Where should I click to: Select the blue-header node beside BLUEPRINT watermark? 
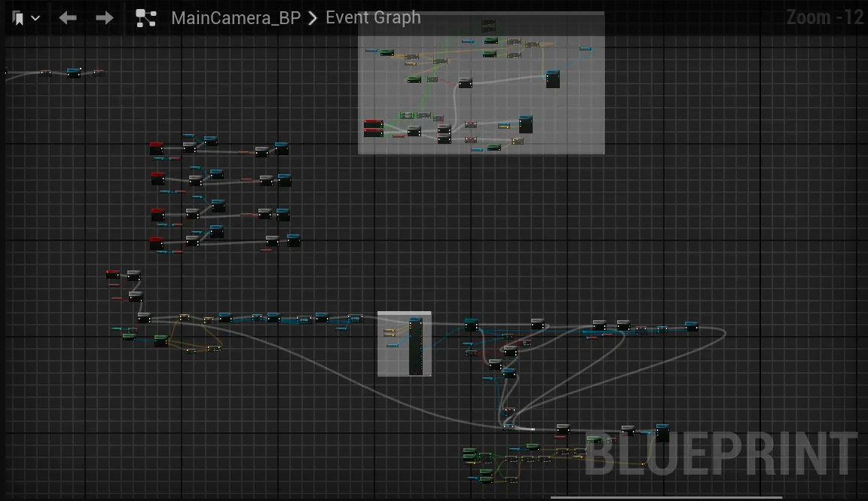(662, 432)
